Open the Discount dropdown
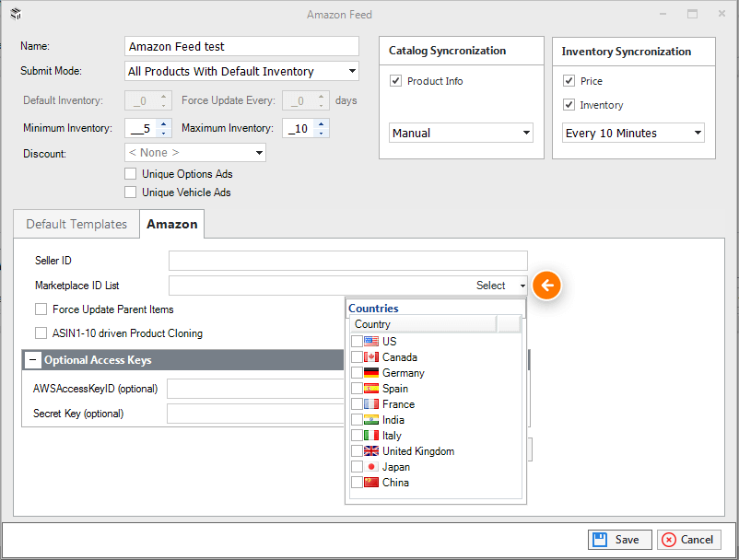Screen dimensions: 739x560 pos(259,153)
